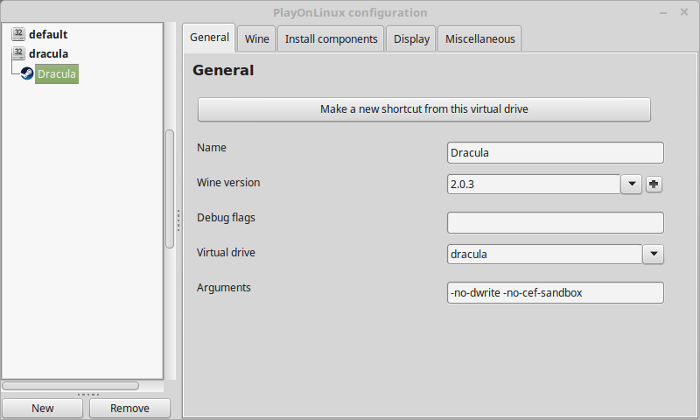Open the Install components tab

[331, 39]
